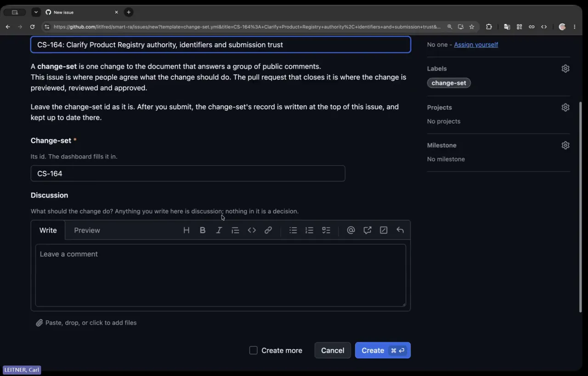Screen dimensions: 588x376
Task: Open the browser profile avatar
Action: point(562,27)
